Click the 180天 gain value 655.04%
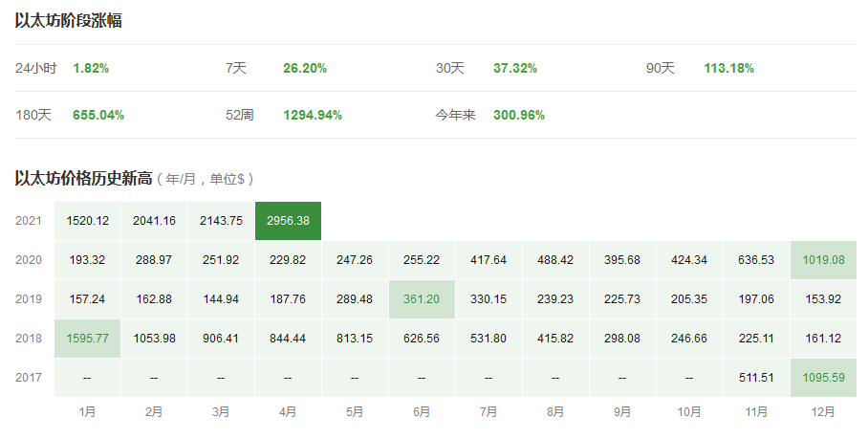The height and width of the screenshot is (439, 868). (98, 115)
